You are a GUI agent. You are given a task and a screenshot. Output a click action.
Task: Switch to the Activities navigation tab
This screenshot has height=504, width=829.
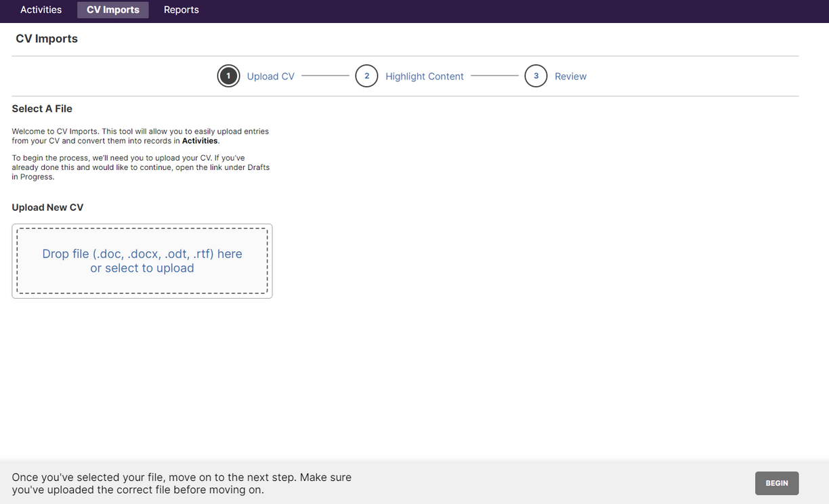coord(41,9)
